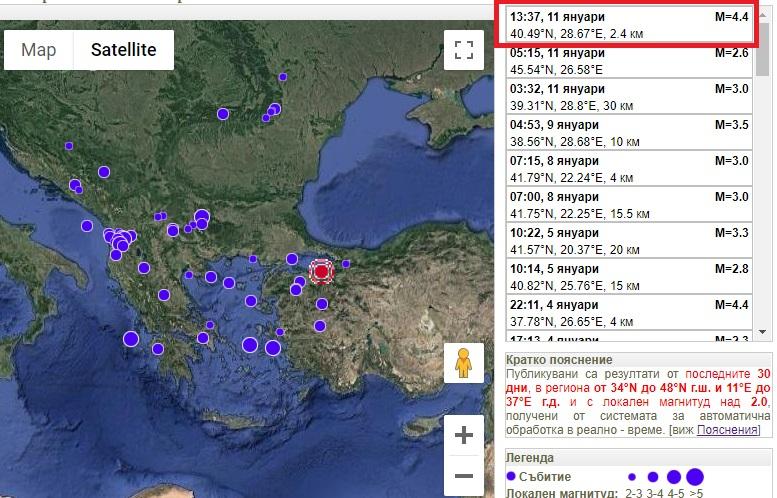Select the 05:15, 11 януари M=2.6 event

(x=627, y=61)
